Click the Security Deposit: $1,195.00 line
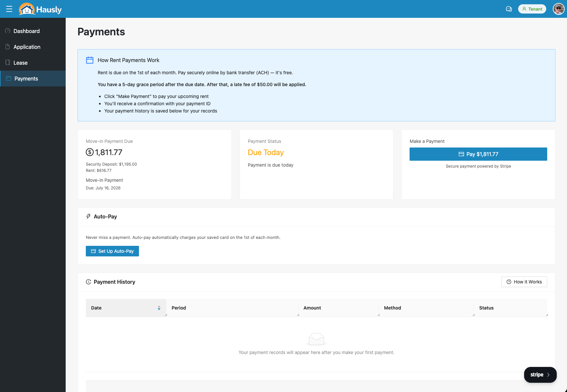Screen dimensions: 567x392 click(111, 164)
